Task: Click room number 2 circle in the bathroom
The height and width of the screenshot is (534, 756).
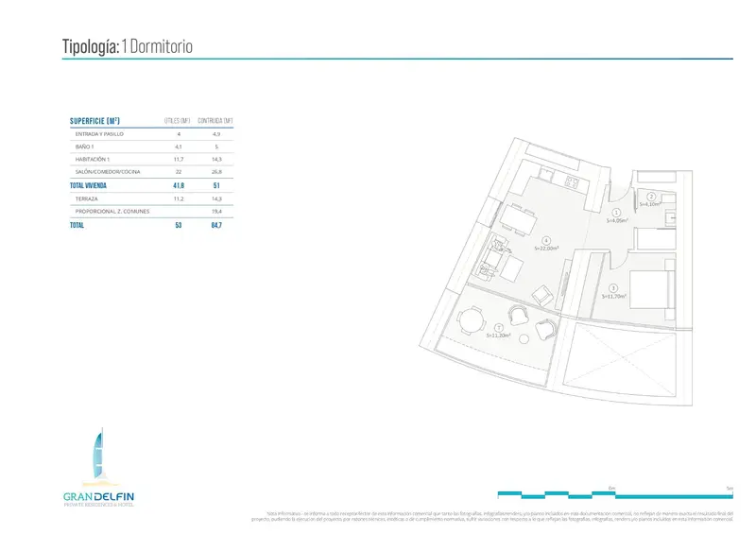Action: (x=650, y=196)
